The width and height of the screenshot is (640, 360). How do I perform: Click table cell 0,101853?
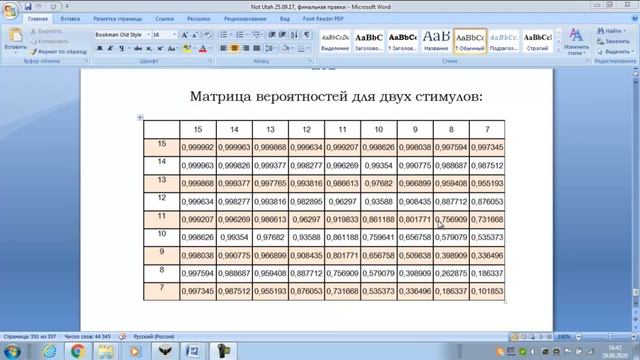point(487,291)
